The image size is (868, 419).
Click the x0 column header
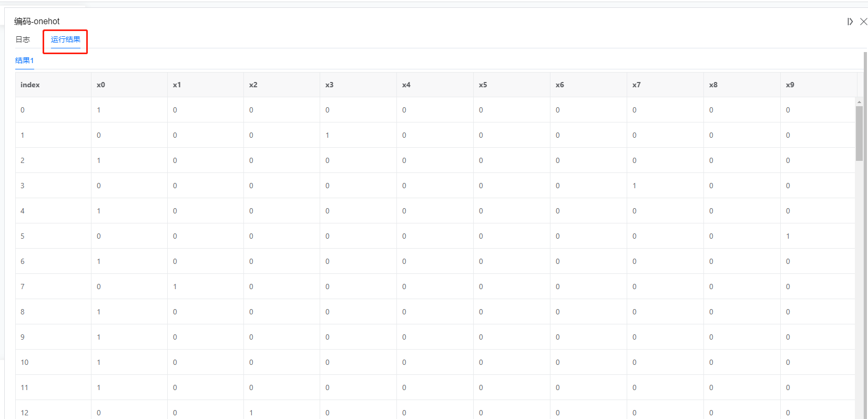129,85
